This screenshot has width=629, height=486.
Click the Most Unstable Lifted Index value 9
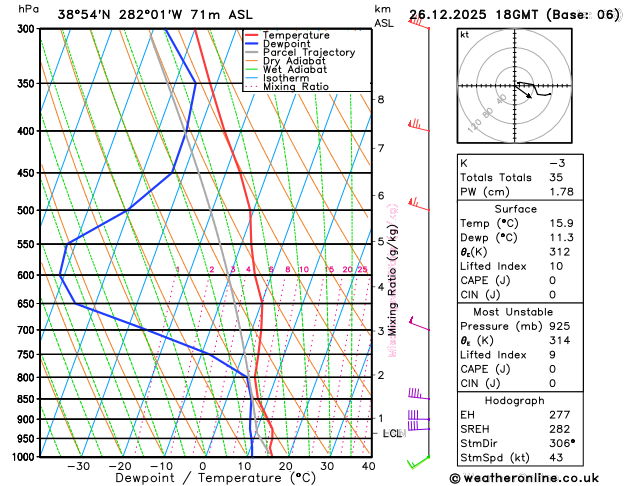(x=553, y=354)
